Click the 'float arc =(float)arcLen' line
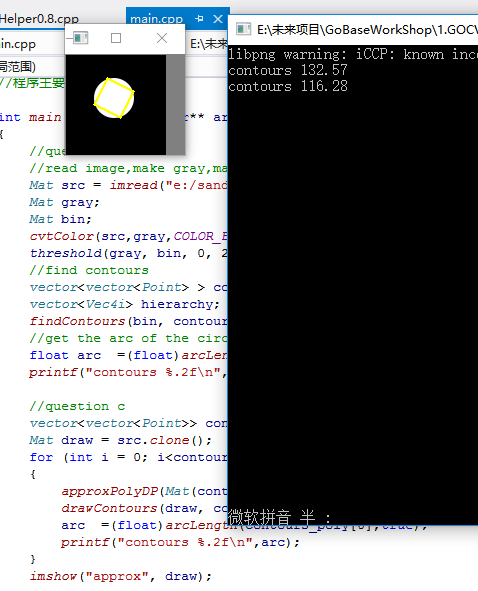478x591 pixels. click(x=128, y=355)
